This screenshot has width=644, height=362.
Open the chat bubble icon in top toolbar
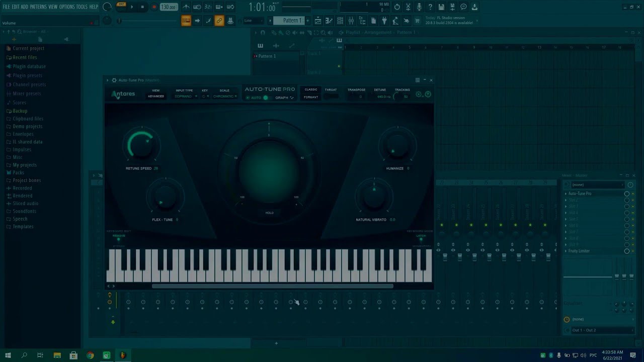pos(463,7)
